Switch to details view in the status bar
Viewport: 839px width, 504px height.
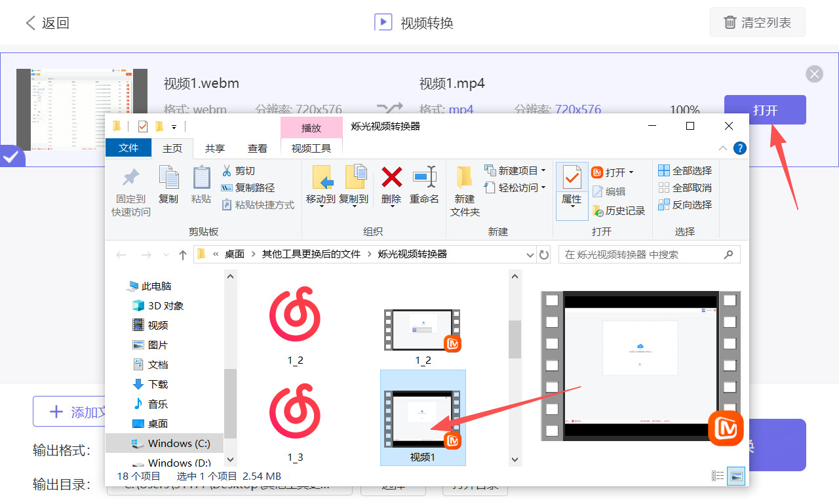pos(718,476)
